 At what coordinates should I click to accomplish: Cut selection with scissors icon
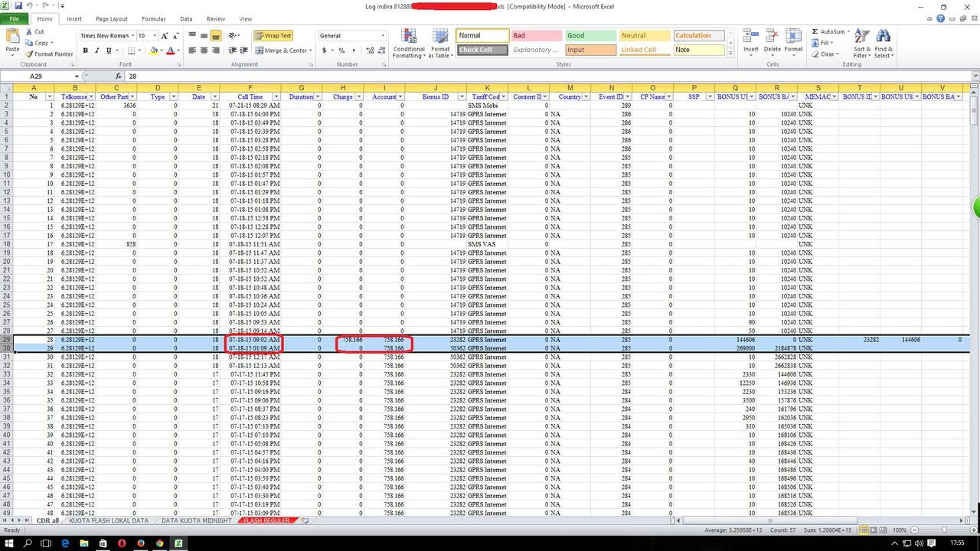(x=34, y=32)
